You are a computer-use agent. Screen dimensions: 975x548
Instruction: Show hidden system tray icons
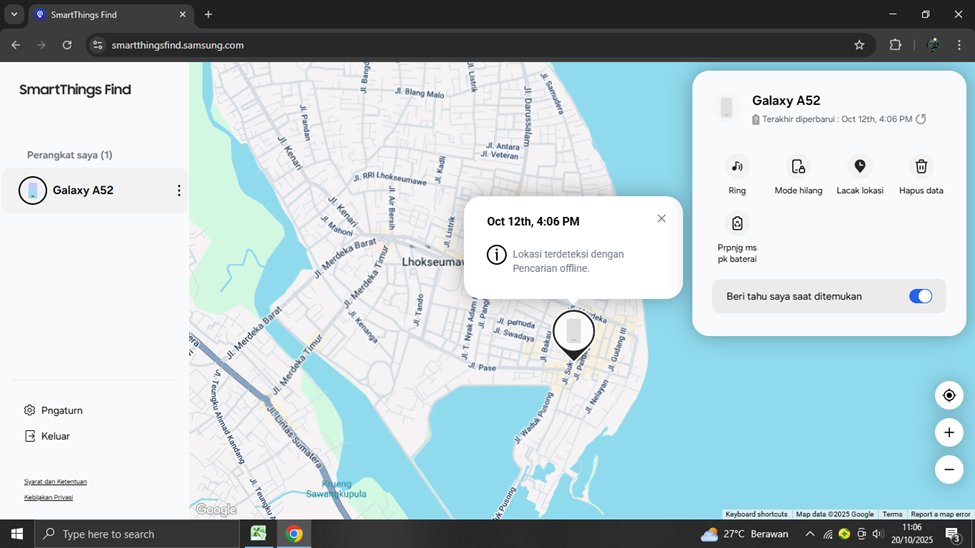pos(810,534)
